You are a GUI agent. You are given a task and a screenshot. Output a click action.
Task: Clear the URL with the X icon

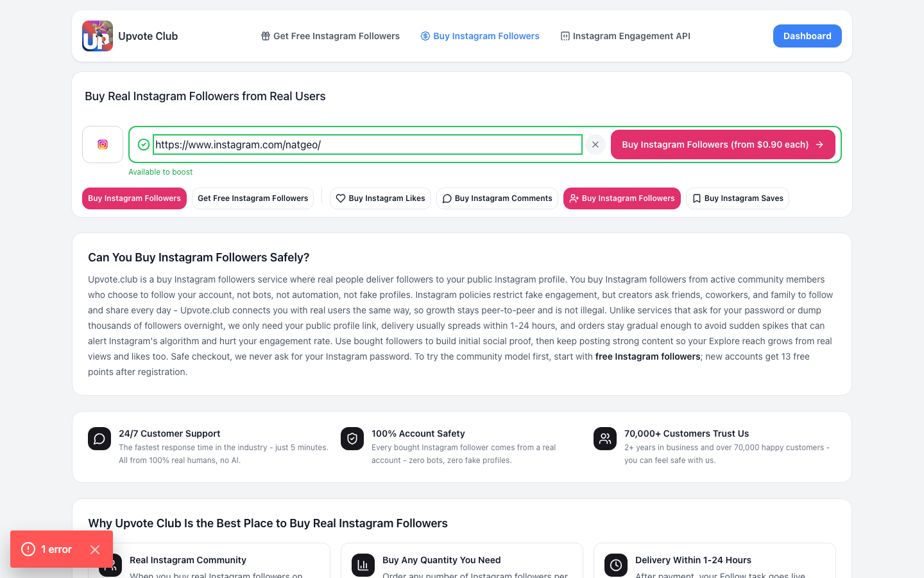595,144
